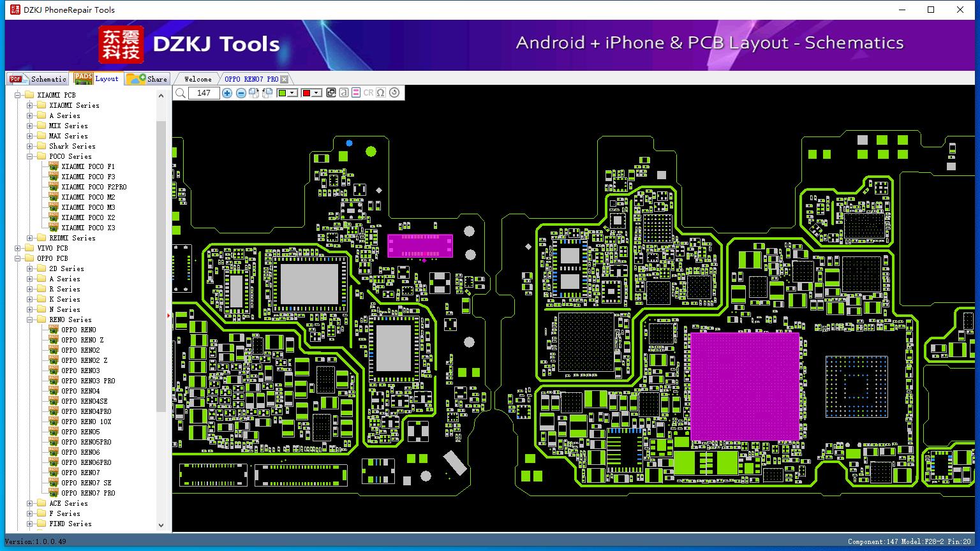Image resolution: width=980 pixels, height=551 pixels.
Task: Click the red splitter arrow to collapse sidebar
Action: tap(169, 315)
